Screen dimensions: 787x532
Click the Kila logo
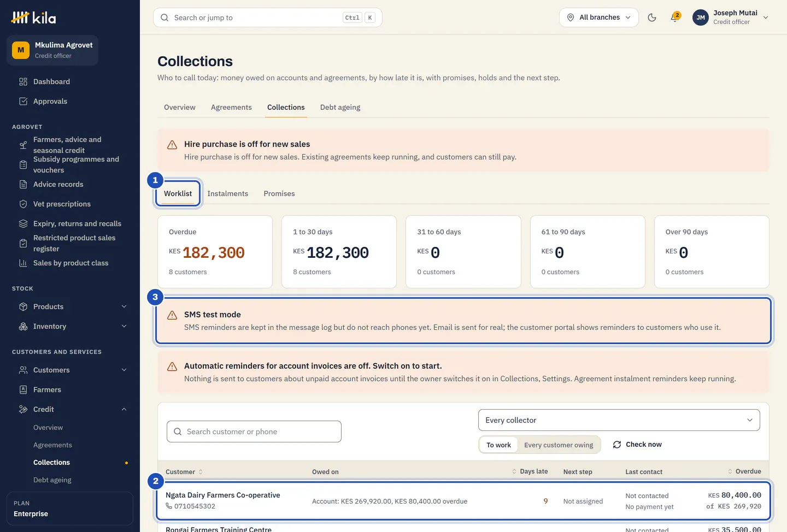pos(33,17)
